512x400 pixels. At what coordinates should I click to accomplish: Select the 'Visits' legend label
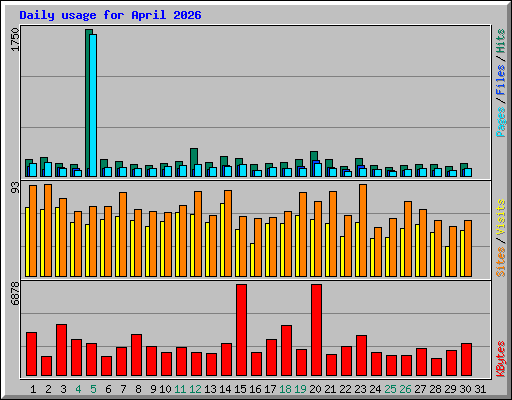pos(500,217)
